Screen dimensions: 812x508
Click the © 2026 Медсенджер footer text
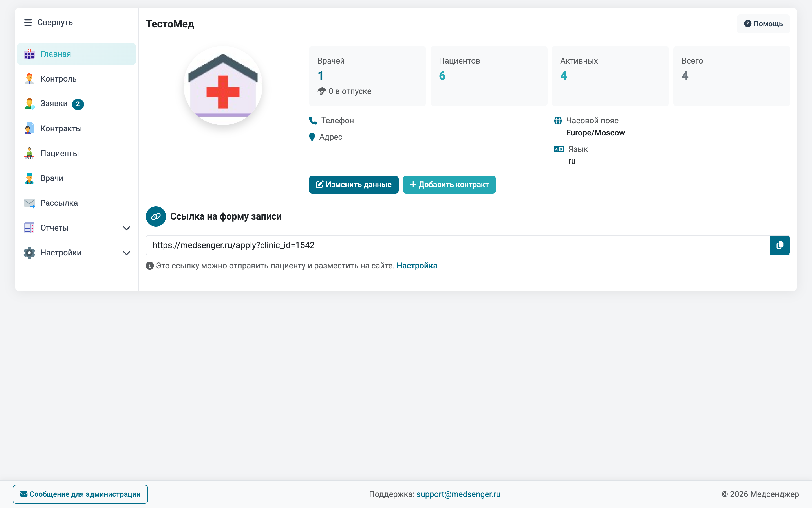760,494
